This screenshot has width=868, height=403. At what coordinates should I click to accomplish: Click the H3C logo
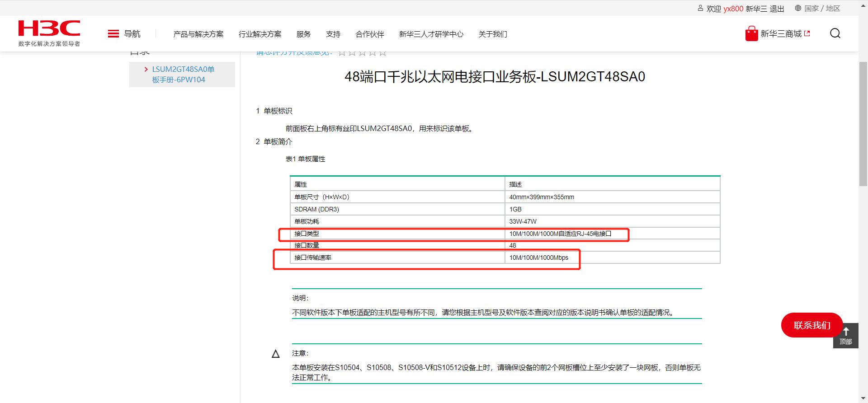coord(49,28)
